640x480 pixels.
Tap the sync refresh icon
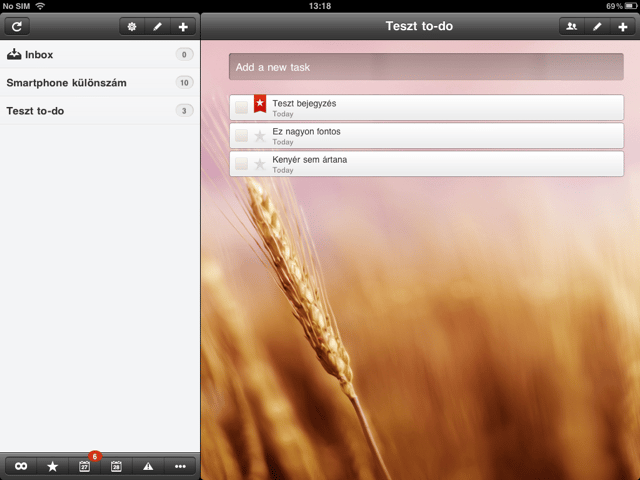click(17, 27)
